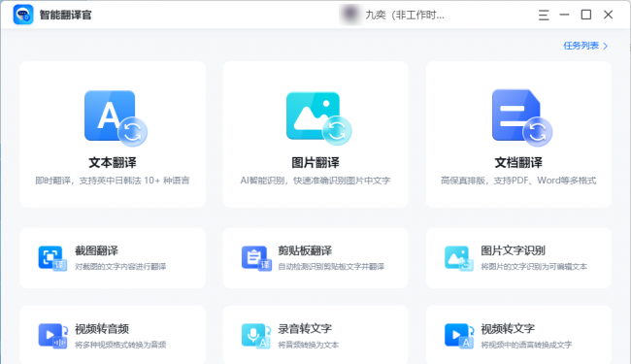Click the 智能翻译官 title text
Screen dimensions: 631x364
click(66, 16)
